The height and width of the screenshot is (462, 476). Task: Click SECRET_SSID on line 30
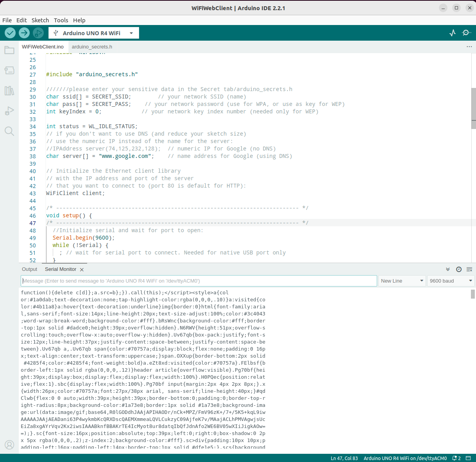[x=110, y=97]
